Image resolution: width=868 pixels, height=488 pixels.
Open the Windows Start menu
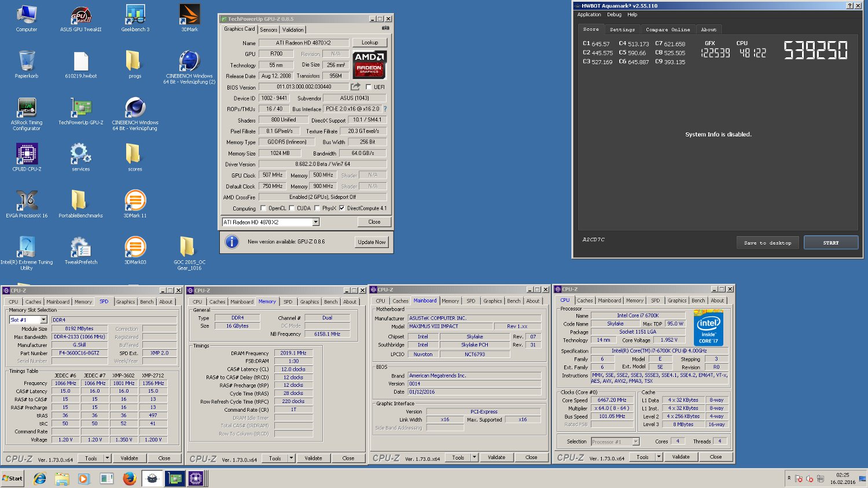click(x=12, y=478)
